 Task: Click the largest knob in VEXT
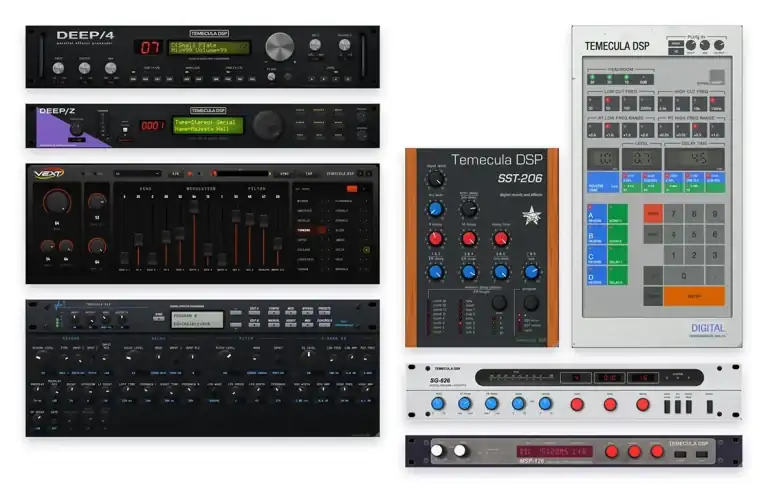[57, 202]
